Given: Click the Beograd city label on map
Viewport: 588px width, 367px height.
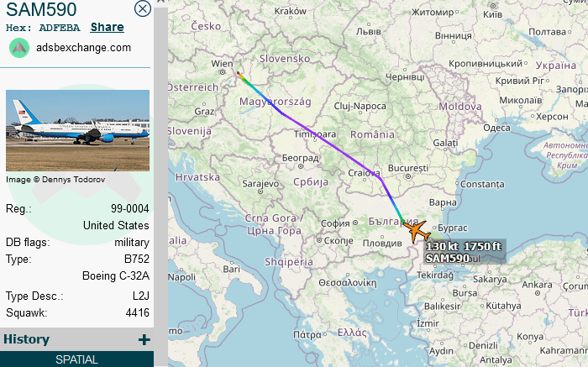Looking at the screenshot, I should (x=299, y=158).
